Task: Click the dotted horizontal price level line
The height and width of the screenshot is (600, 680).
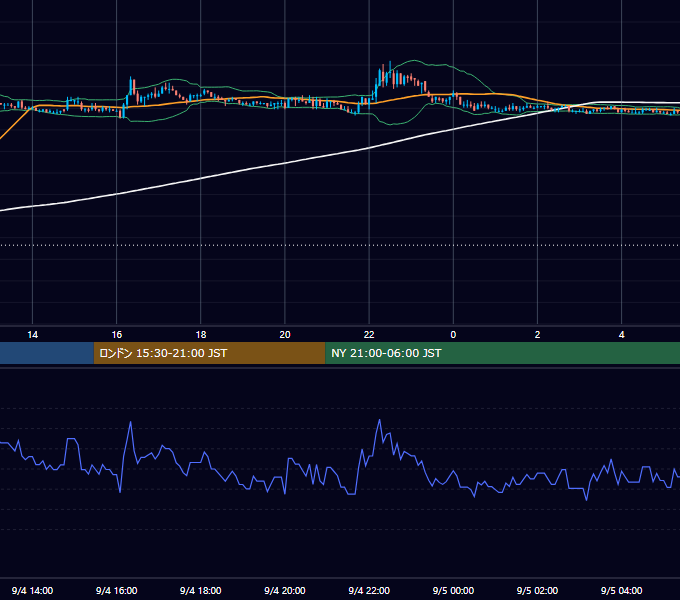Action: [340, 245]
